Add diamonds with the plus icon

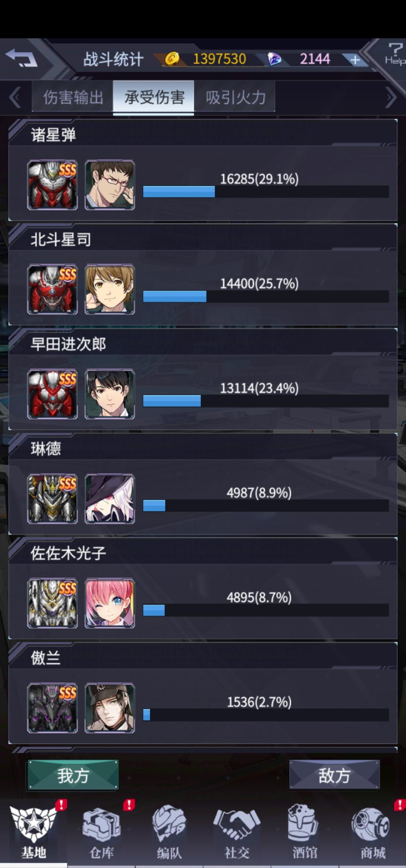[355, 59]
